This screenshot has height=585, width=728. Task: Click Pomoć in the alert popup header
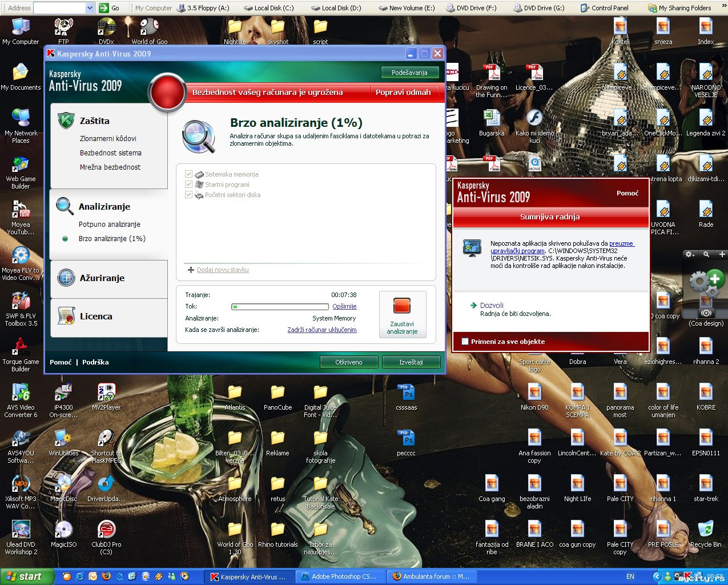[x=628, y=193]
